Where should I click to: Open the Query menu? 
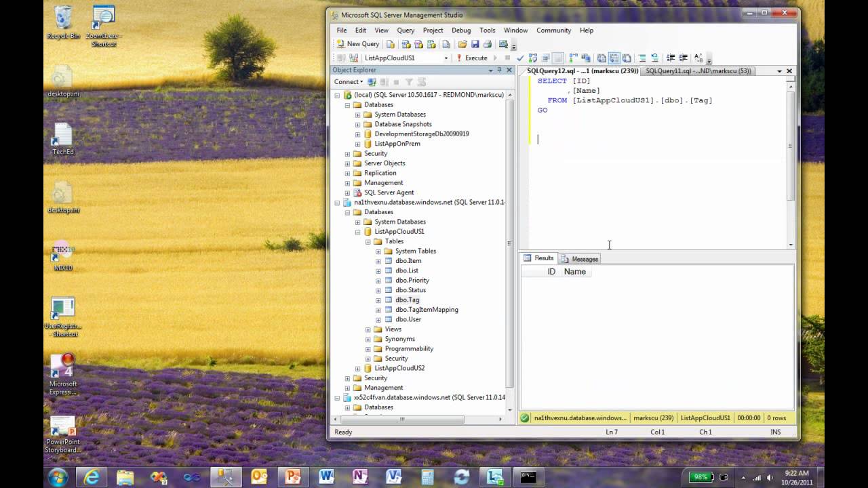click(406, 30)
